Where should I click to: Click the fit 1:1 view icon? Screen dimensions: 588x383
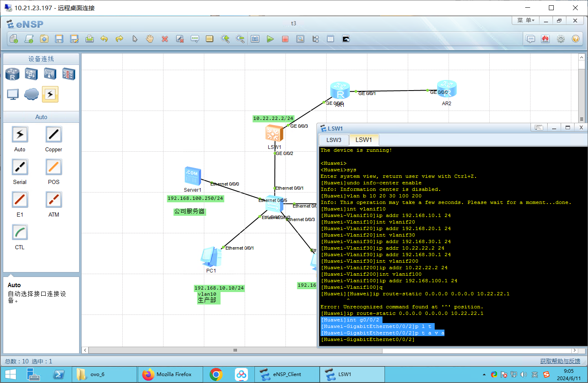click(x=255, y=39)
